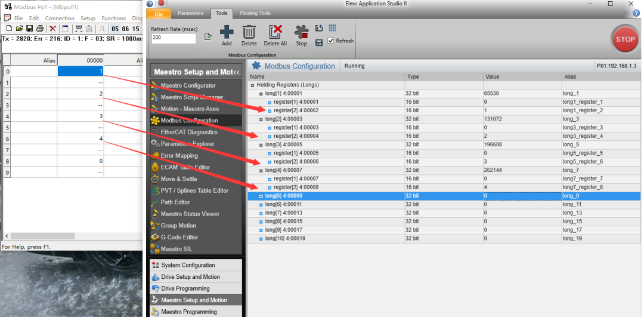Click the Save disk icon in Modbus Poll
This screenshot has width=644, height=317.
pyautogui.click(x=29, y=29)
